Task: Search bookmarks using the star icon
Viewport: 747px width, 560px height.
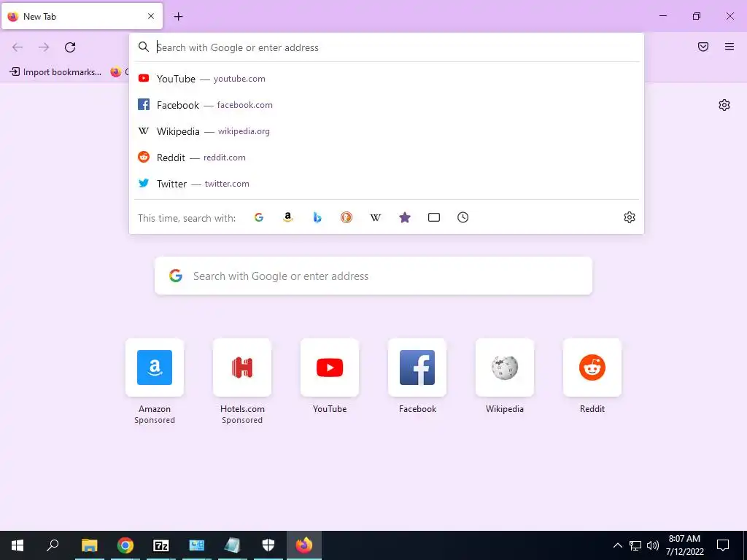Action: [404, 217]
